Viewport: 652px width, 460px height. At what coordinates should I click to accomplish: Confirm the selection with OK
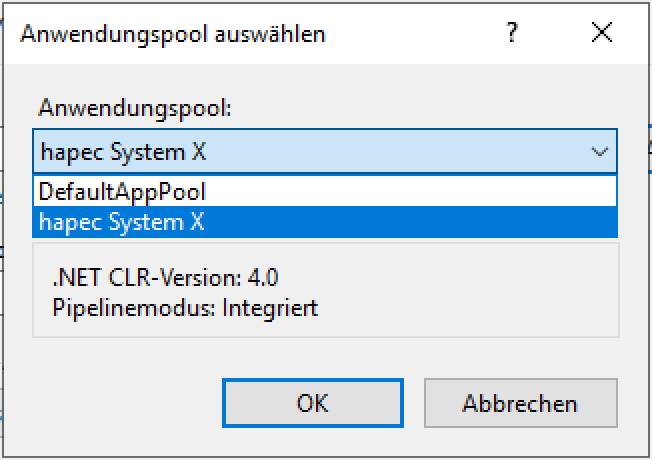[x=312, y=403]
